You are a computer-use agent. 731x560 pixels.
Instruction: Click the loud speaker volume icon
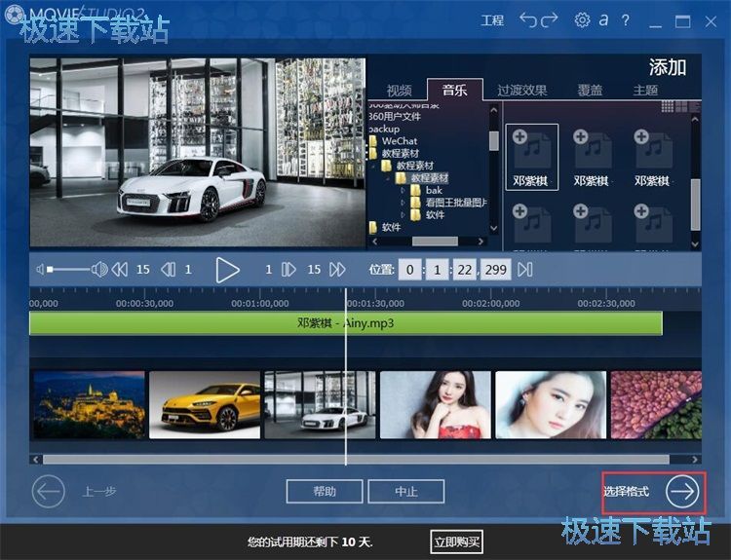tap(99, 269)
